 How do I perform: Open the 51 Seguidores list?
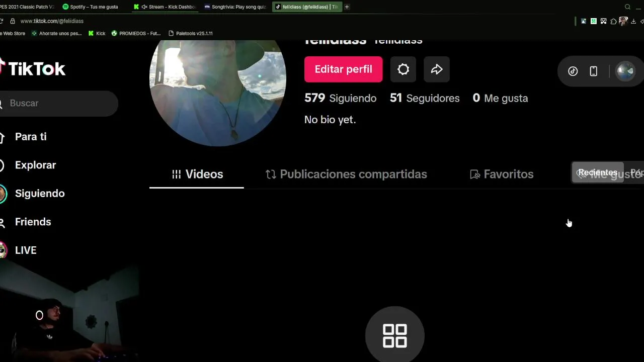tap(425, 98)
